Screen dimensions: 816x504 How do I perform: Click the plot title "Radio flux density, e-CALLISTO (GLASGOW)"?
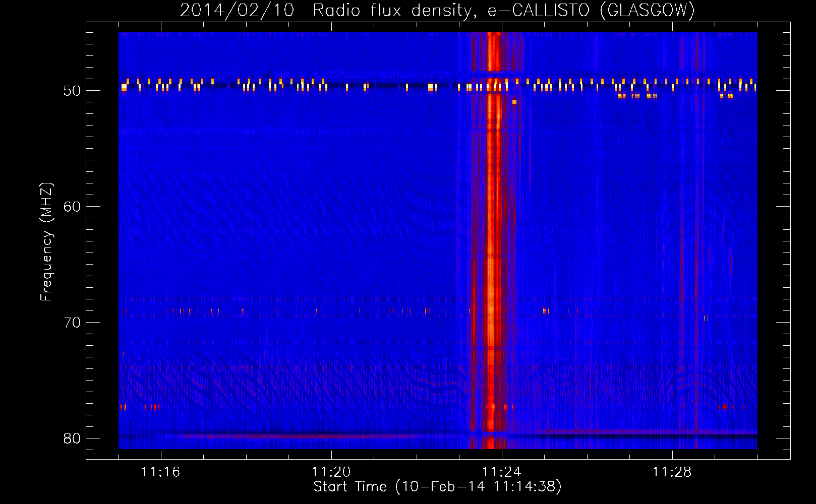504,11
